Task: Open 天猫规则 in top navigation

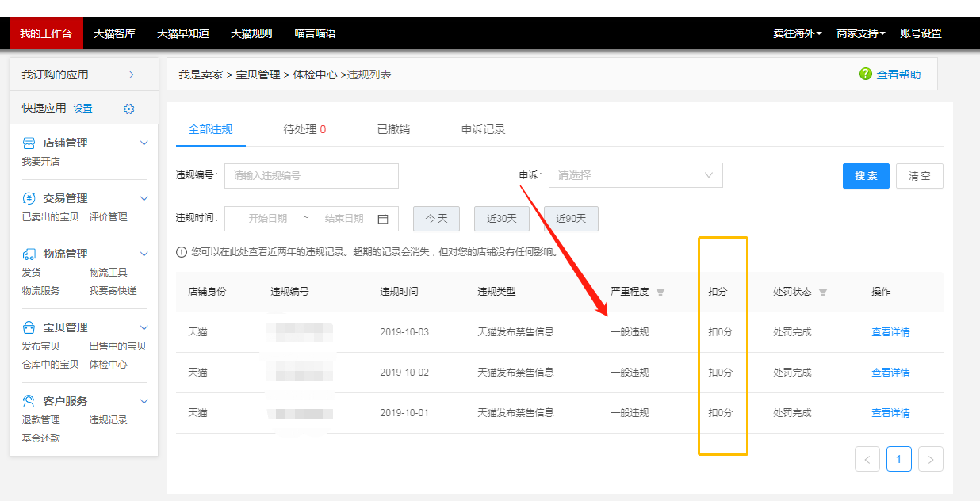Action: pos(251,33)
